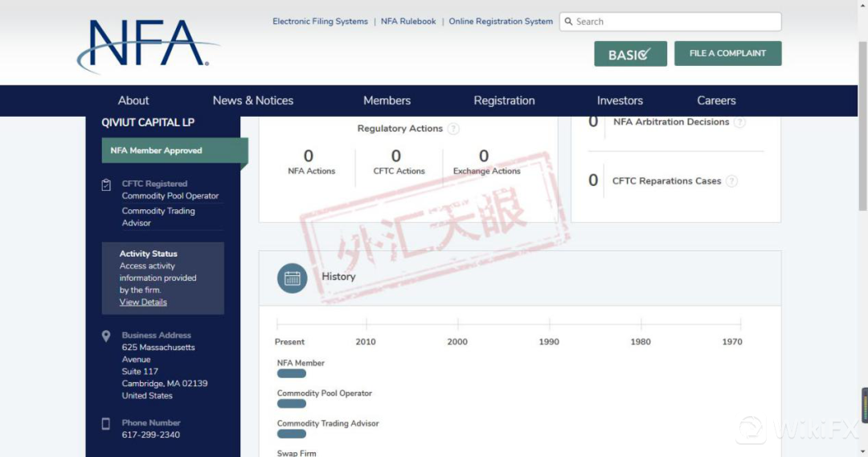The width and height of the screenshot is (868, 457).
Task: Click the Present timeline label
Action: click(x=289, y=342)
